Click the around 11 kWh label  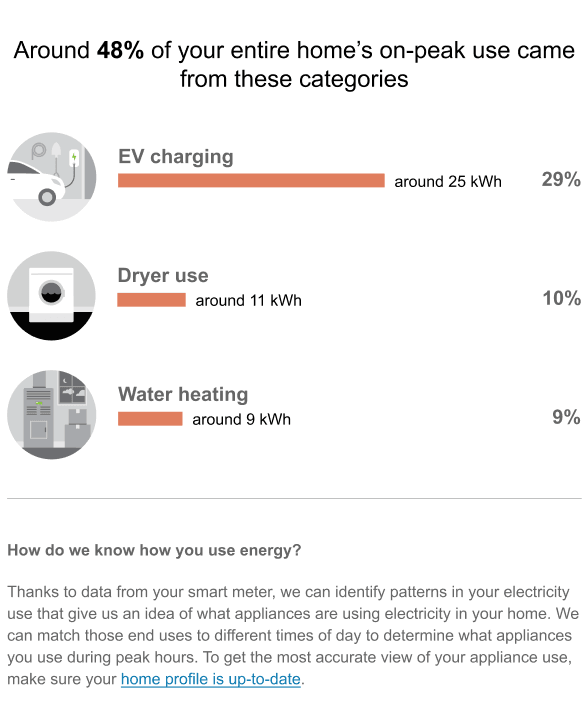(249, 301)
